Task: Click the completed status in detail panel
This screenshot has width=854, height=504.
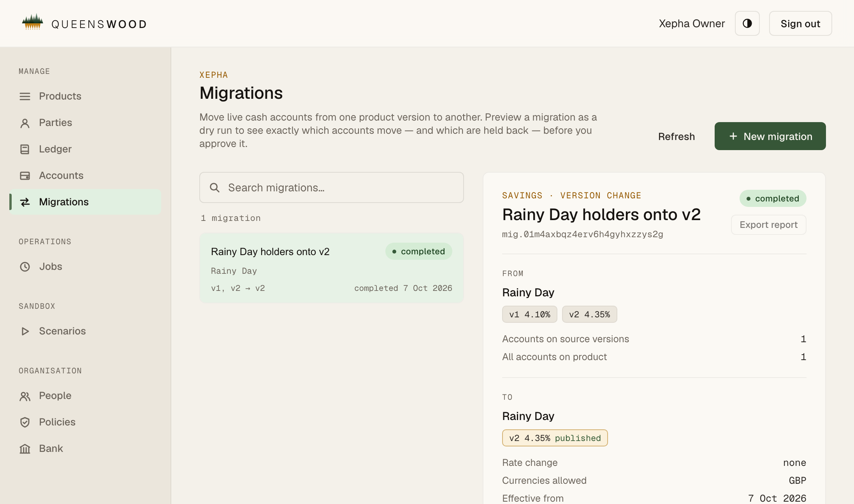Action: [x=773, y=198]
